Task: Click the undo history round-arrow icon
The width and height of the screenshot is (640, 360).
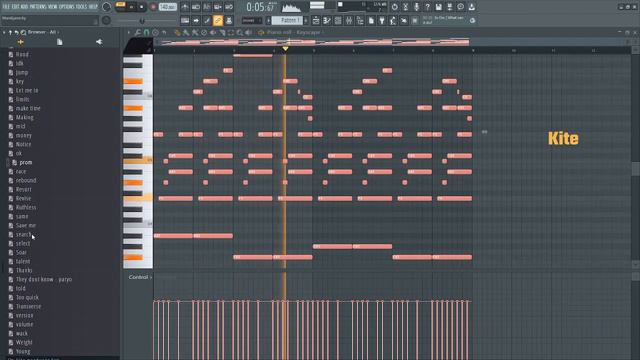Action: point(394,7)
